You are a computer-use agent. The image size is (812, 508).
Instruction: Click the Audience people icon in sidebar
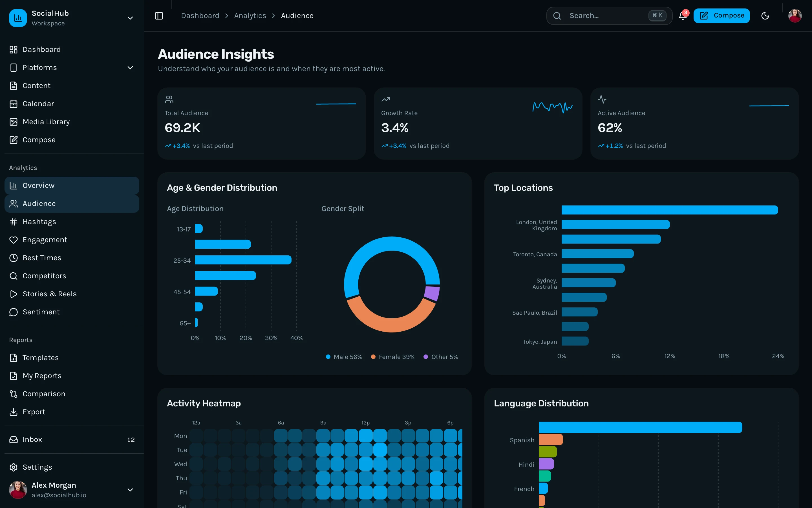tap(14, 203)
